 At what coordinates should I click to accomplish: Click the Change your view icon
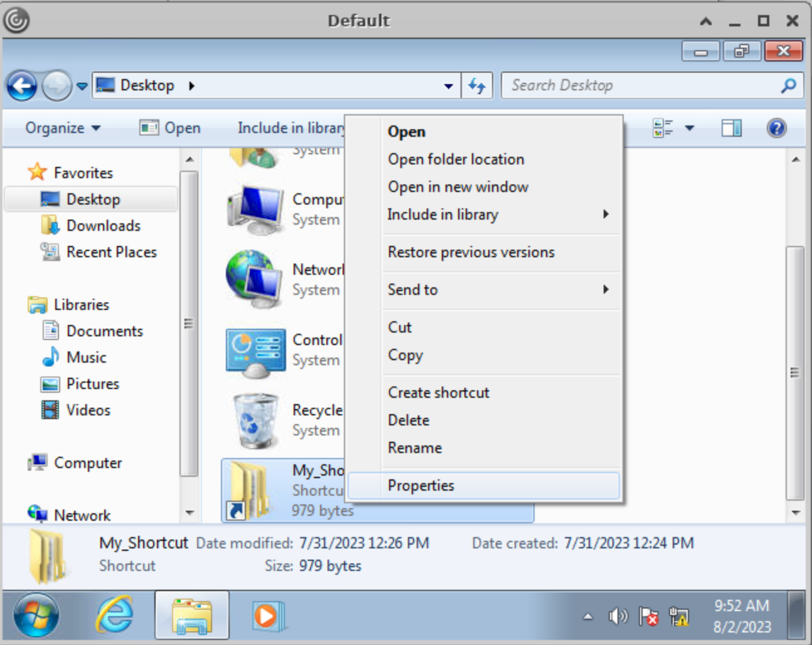pos(663,128)
